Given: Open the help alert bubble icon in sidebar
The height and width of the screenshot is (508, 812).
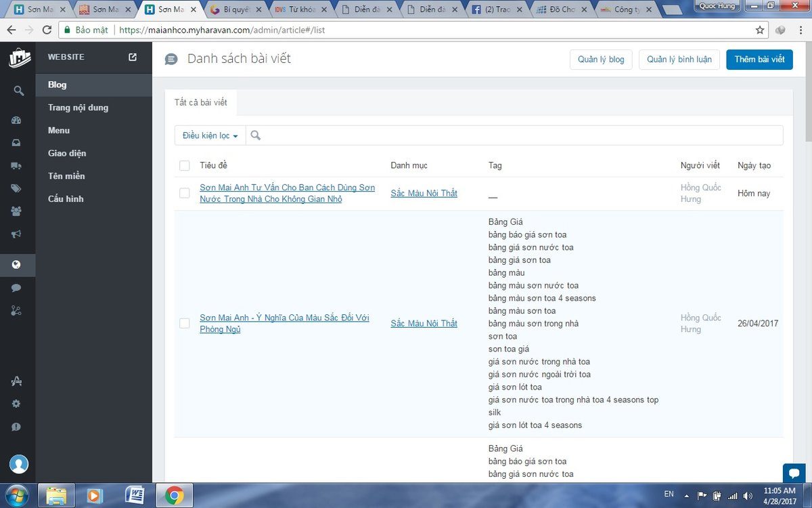Looking at the screenshot, I should (17, 427).
